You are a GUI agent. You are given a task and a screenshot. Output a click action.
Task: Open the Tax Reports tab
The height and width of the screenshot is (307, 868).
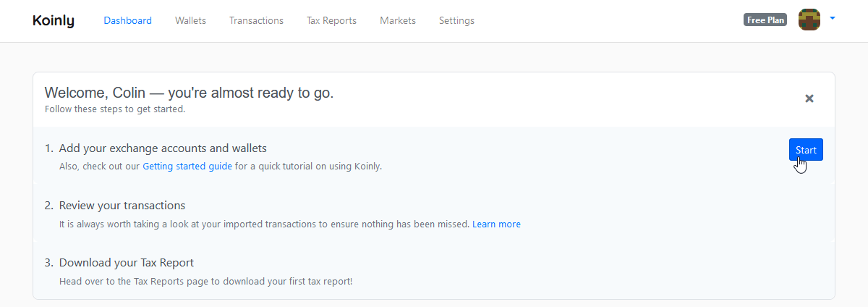tap(331, 20)
